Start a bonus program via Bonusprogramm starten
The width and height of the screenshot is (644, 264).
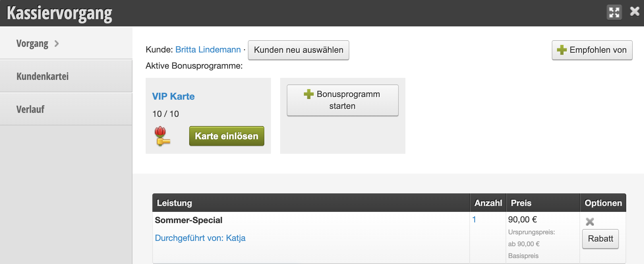coord(342,100)
